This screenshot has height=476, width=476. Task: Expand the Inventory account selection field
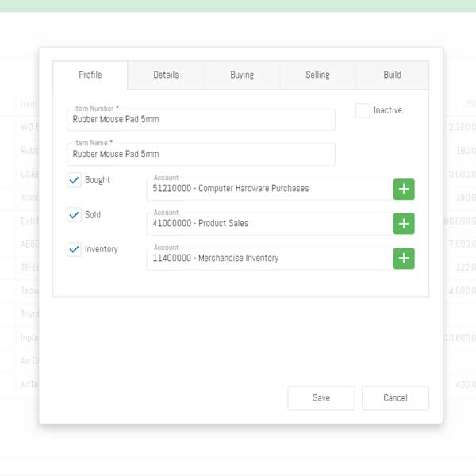(x=270, y=259)
